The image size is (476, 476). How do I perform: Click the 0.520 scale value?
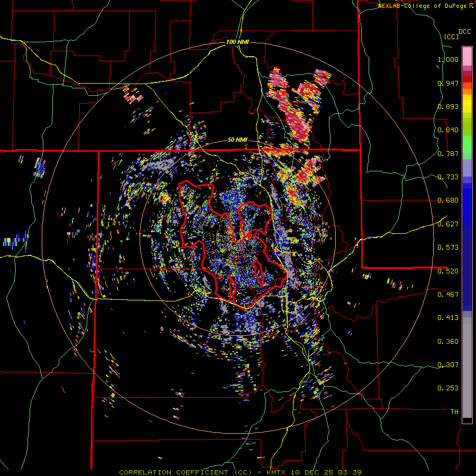click(448, 271)
